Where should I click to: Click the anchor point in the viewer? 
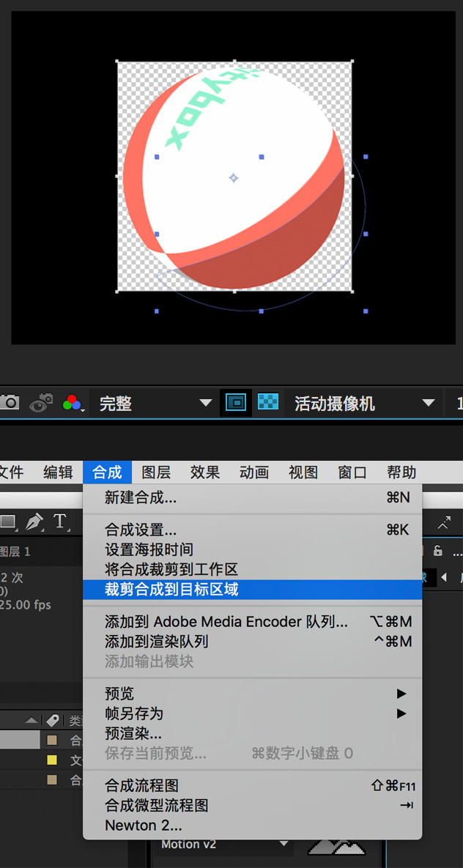234,178
